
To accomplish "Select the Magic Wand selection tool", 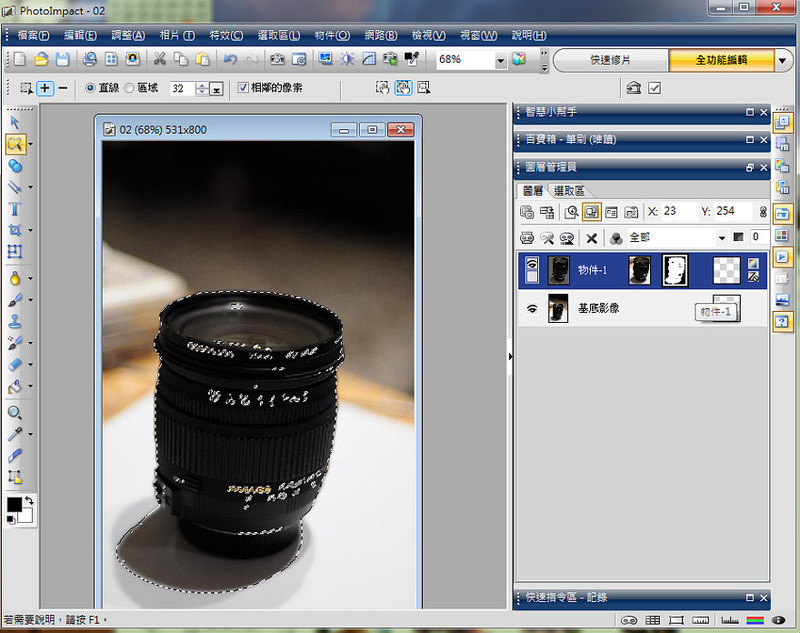I will 15,144.
